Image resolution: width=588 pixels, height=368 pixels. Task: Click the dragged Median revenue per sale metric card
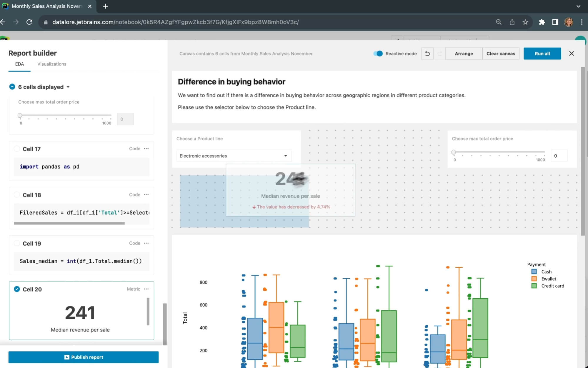(291, 190)
